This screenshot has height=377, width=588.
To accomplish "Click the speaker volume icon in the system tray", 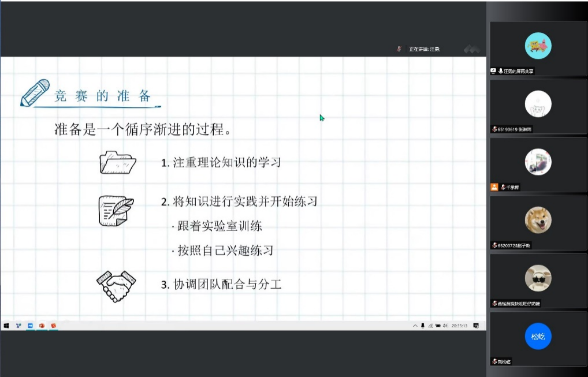I will coord(445,326).
